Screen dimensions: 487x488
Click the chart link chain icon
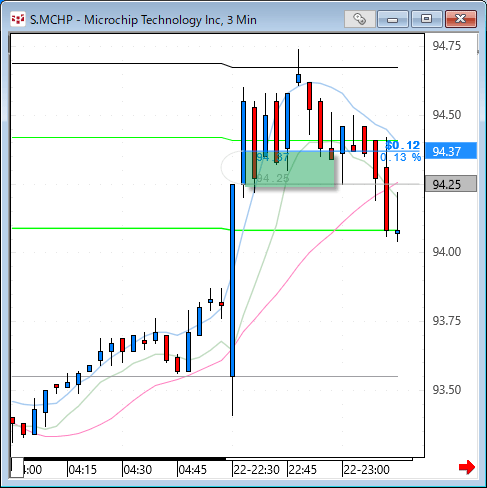(359, 19)
